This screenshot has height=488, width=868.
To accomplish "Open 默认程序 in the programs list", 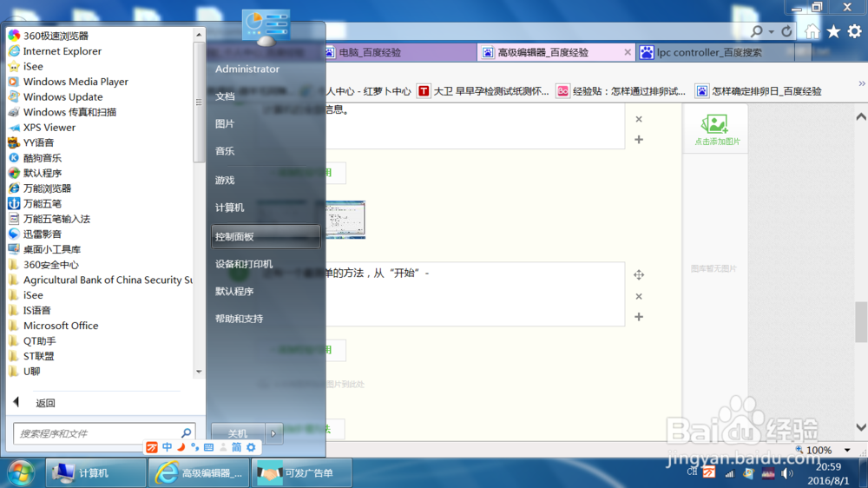I will click(x=35, y=173).
